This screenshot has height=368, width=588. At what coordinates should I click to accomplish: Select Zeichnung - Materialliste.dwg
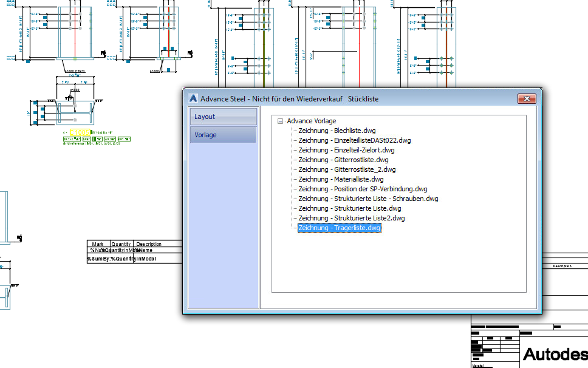341,180
